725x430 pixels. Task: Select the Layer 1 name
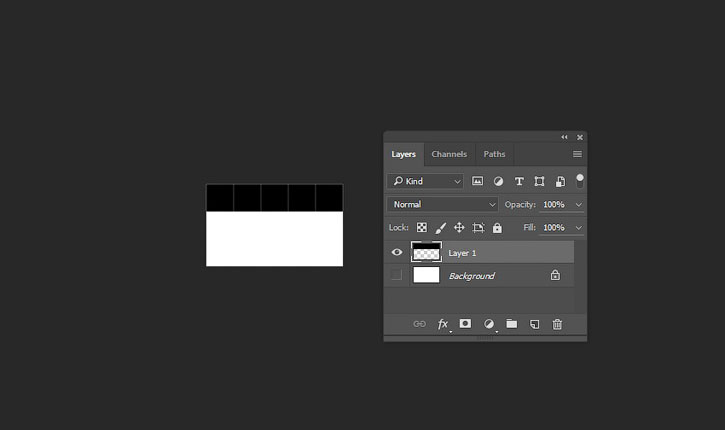pos(462,253)
